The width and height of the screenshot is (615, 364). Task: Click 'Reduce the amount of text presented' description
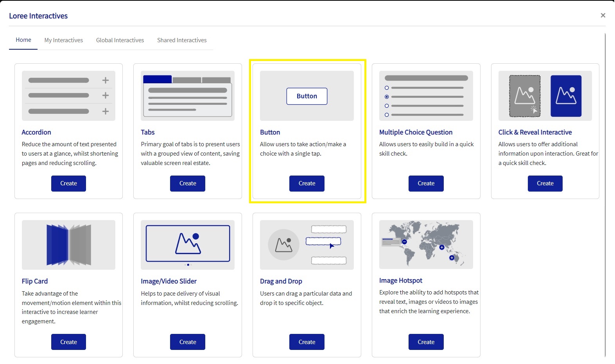70,154
